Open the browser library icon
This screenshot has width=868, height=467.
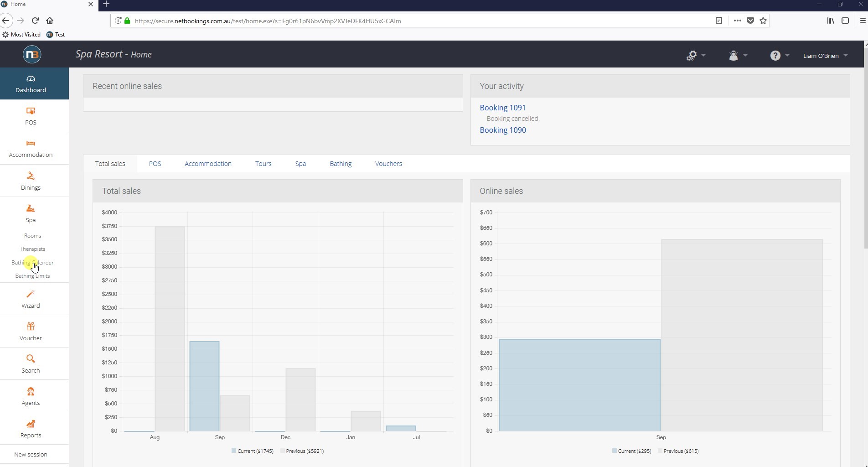click(x=831, y=21)
